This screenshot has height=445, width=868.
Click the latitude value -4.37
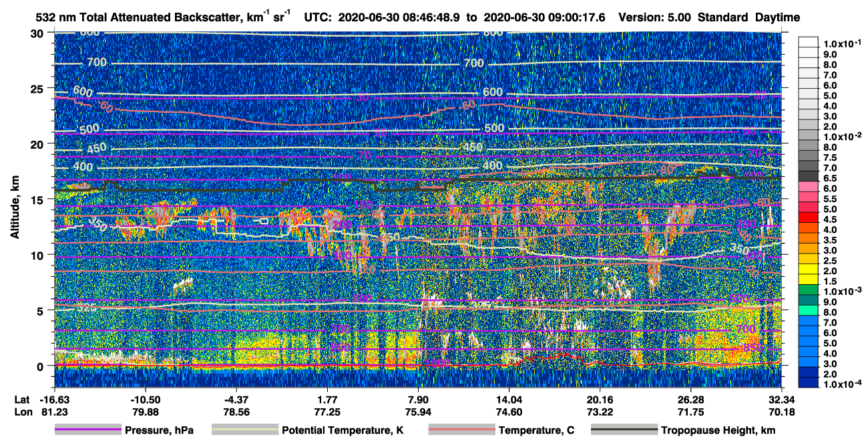point(236,400)
